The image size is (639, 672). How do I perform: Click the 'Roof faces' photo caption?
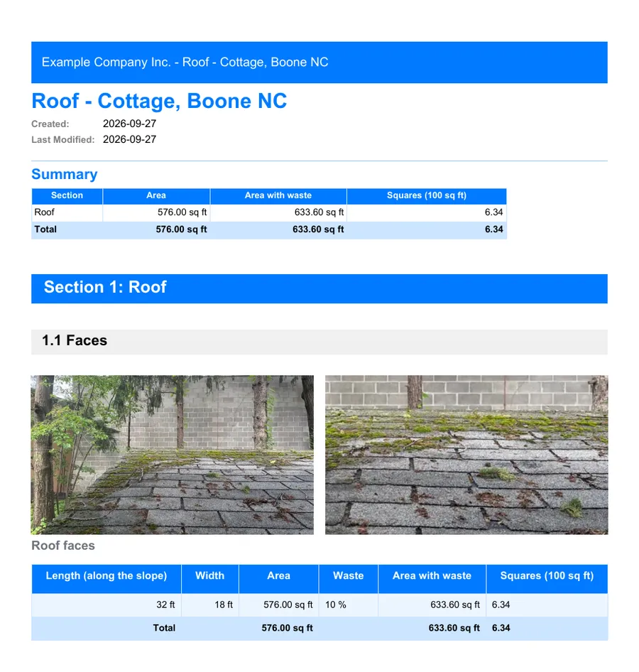63,546
